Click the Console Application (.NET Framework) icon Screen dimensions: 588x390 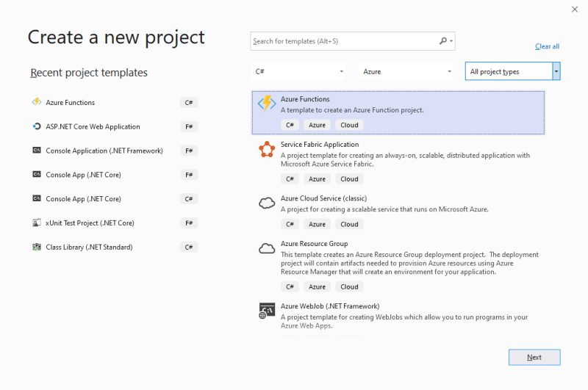[36, 151]
